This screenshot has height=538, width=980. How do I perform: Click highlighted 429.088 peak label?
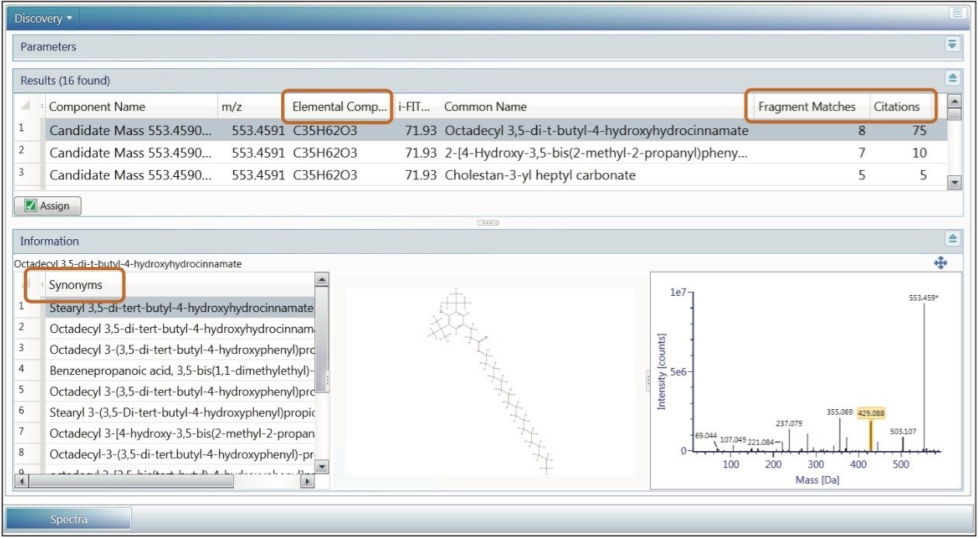(871, 414)
